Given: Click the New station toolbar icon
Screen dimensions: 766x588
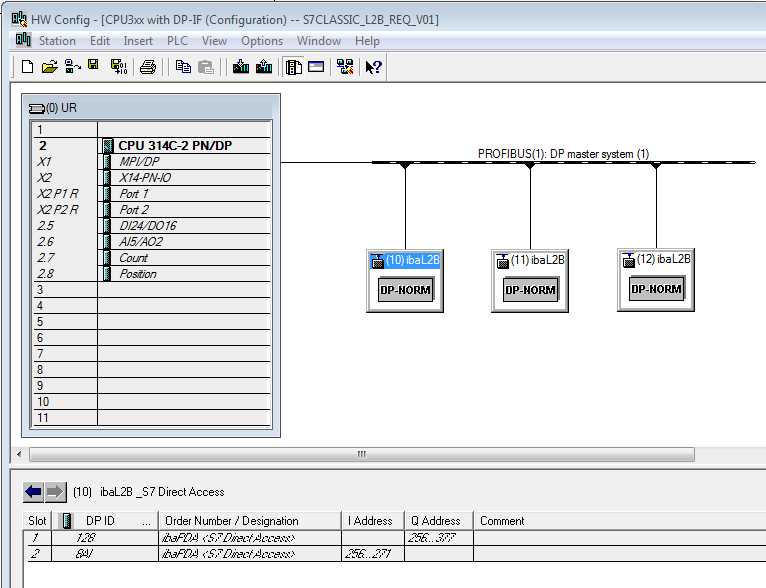Looking at the screenshot, I should [27, 67].
